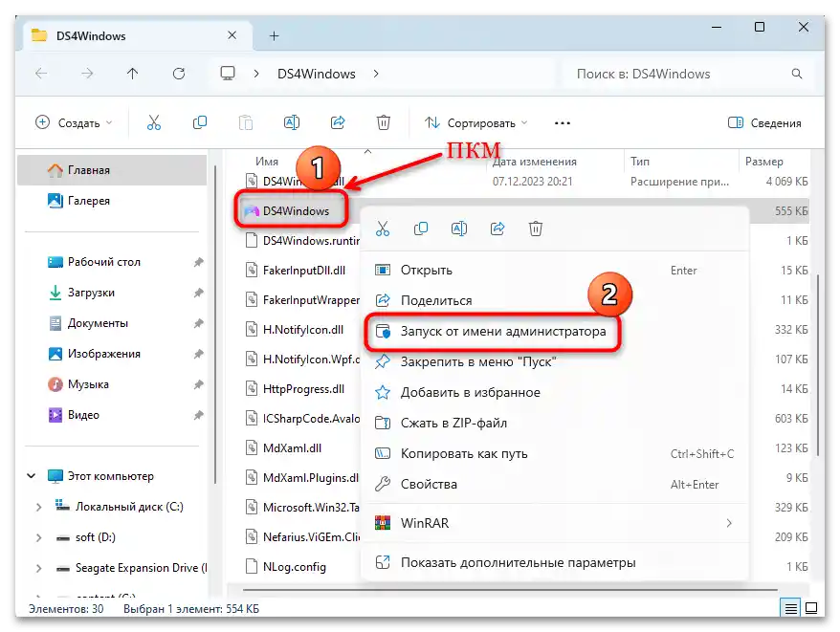Expand Seagate Expansion Drive node
The height and width of the screenshot is (632, 840).
coord(38,568)
